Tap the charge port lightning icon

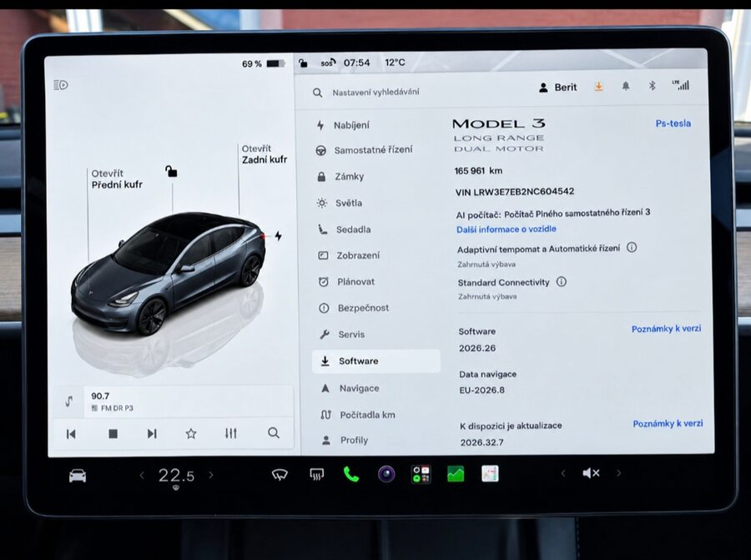coord(278,235)
